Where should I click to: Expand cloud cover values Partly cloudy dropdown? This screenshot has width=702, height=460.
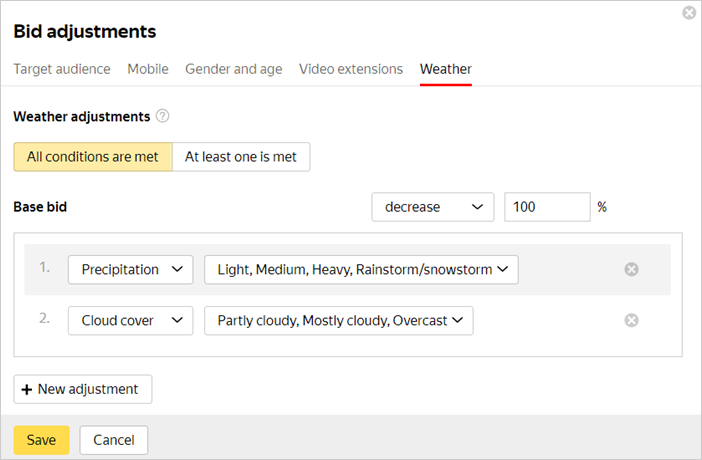pos(338,320)
